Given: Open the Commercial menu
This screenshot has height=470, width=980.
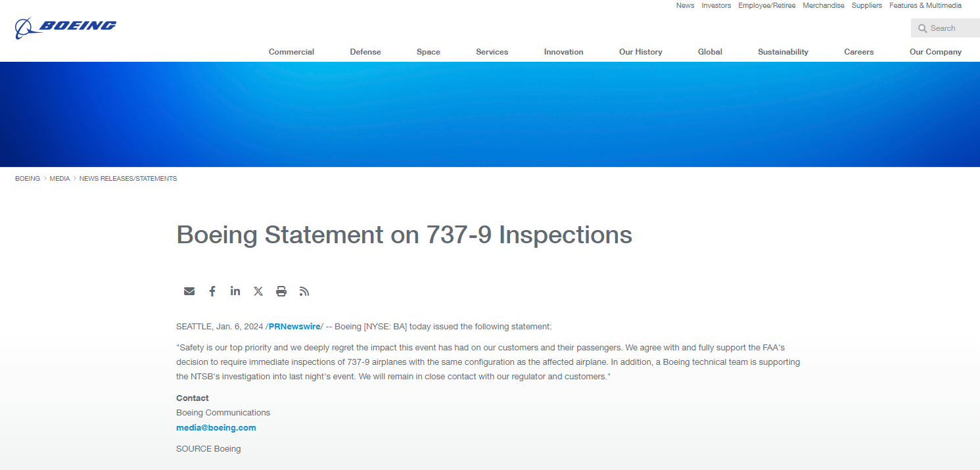Looking at the screenshot, I should [x=291, y=52].
